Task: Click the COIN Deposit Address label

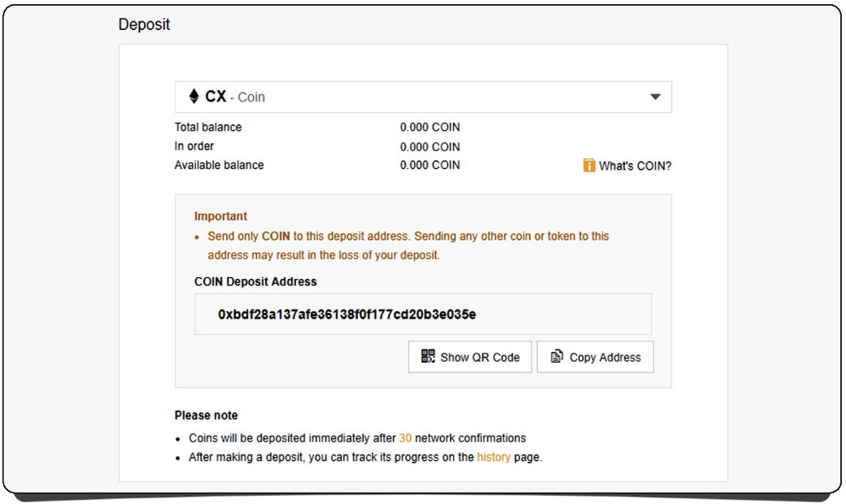Action: click(x=255, y=281)
